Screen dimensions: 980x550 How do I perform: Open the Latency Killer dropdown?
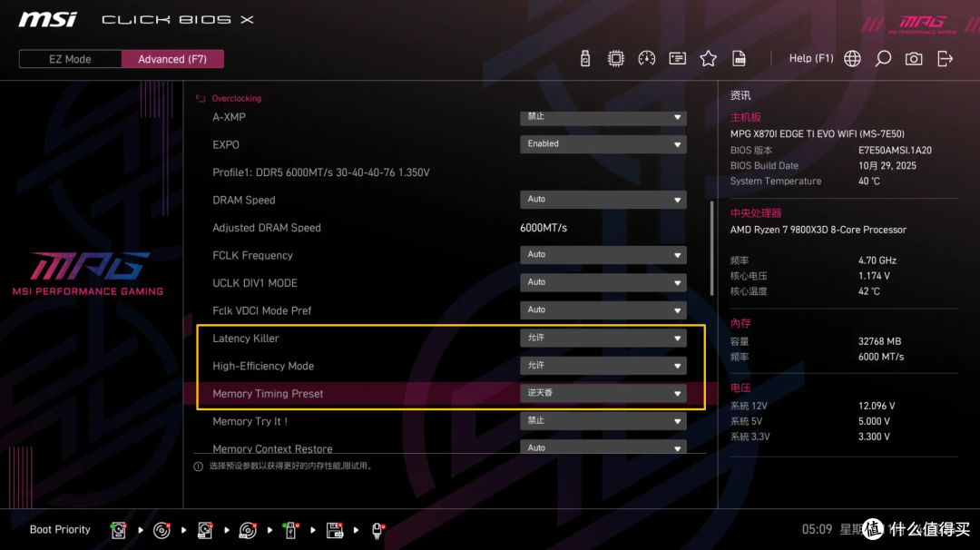tap(603, 339)
